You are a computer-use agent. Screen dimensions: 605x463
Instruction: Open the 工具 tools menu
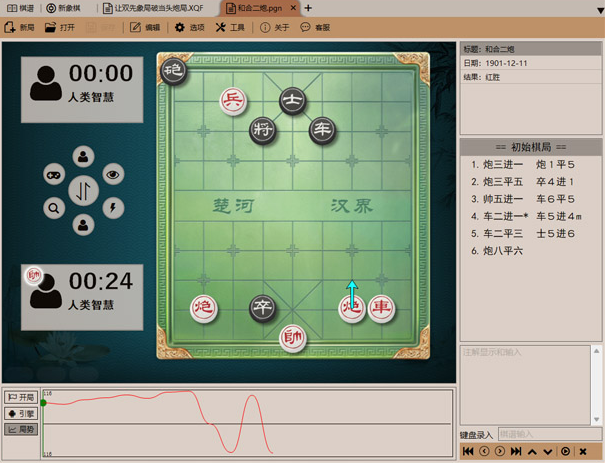(x=230, y=27)
